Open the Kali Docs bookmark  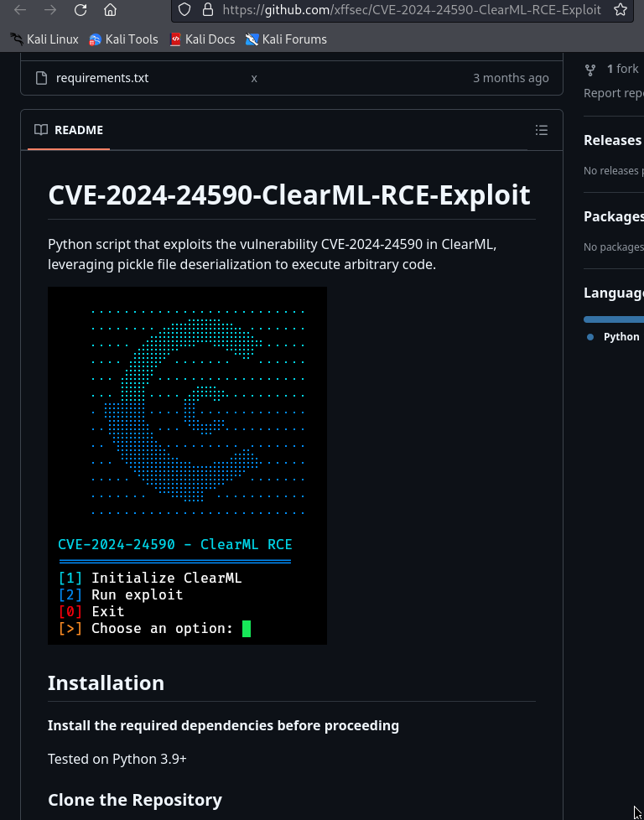coord(202,39)
